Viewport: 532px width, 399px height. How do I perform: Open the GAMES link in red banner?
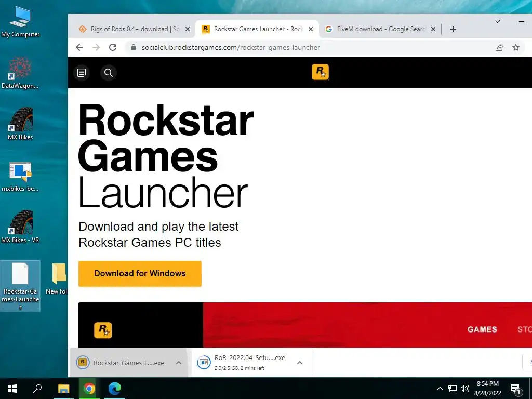(482, 329)
